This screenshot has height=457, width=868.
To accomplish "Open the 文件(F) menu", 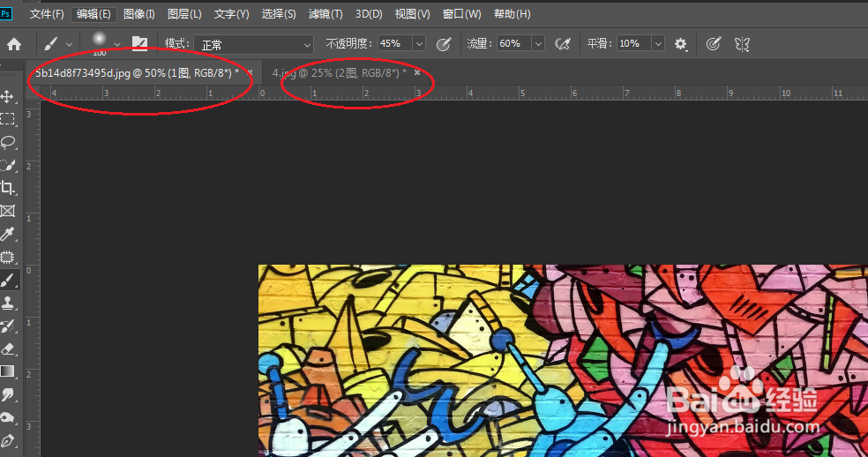I will pyautogui.click(x=47, y=14).
